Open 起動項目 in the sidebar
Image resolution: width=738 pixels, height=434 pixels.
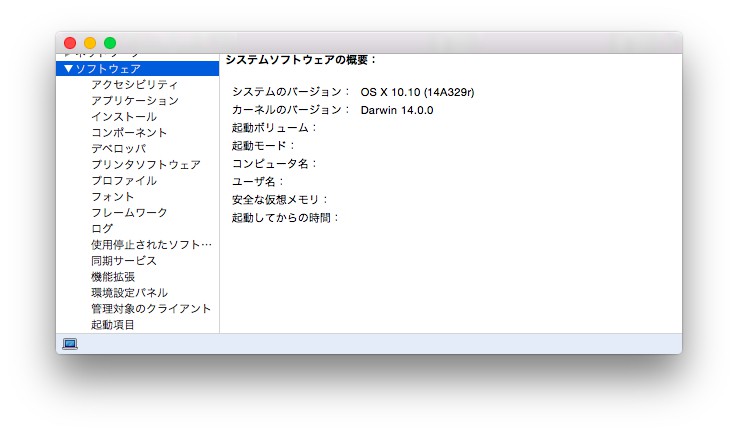[x=113, y=325]
